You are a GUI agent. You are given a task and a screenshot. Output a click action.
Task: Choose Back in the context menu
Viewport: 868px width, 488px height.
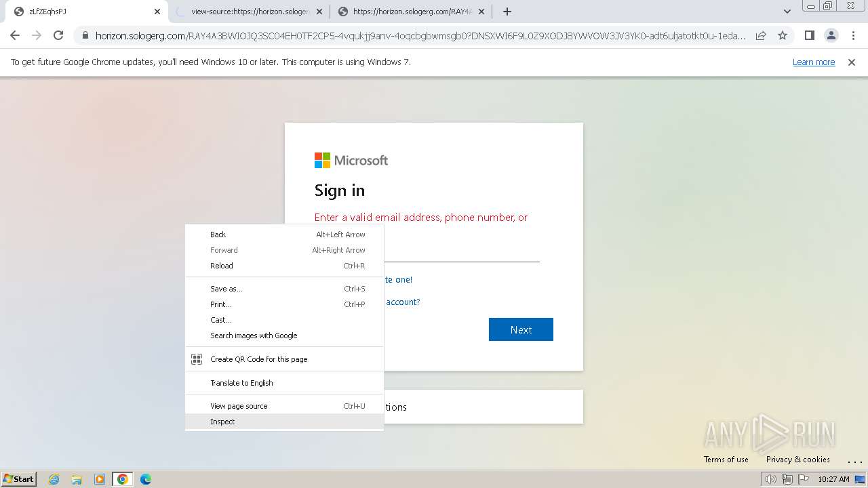[285, 235]
